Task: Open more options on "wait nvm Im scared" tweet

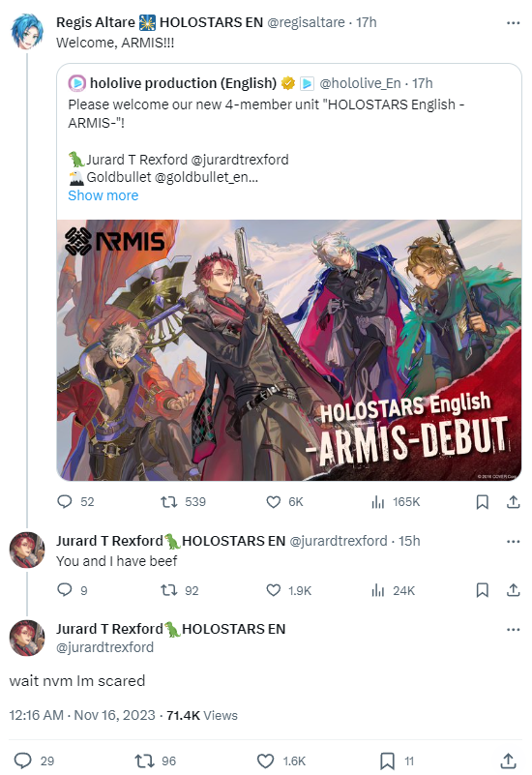Action: [x=514, y=629]
